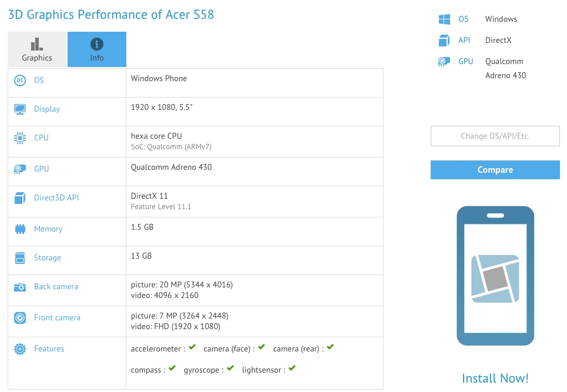567x392 pixels.
Task: Click the Feature Level 11.1 text
Action: pyautogui.click(x=161, y=207)
